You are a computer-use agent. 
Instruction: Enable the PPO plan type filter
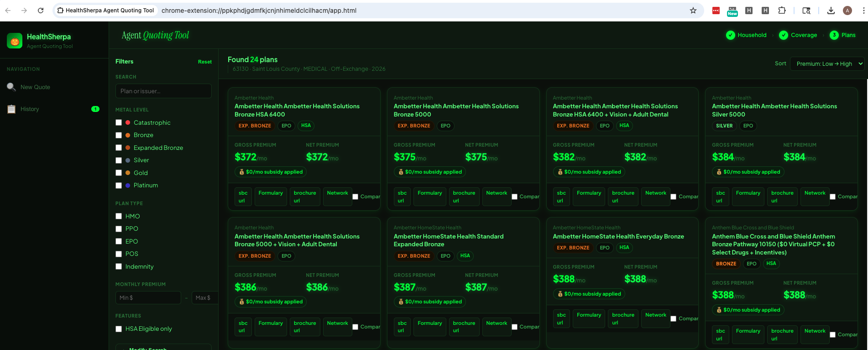pos(119,229)
